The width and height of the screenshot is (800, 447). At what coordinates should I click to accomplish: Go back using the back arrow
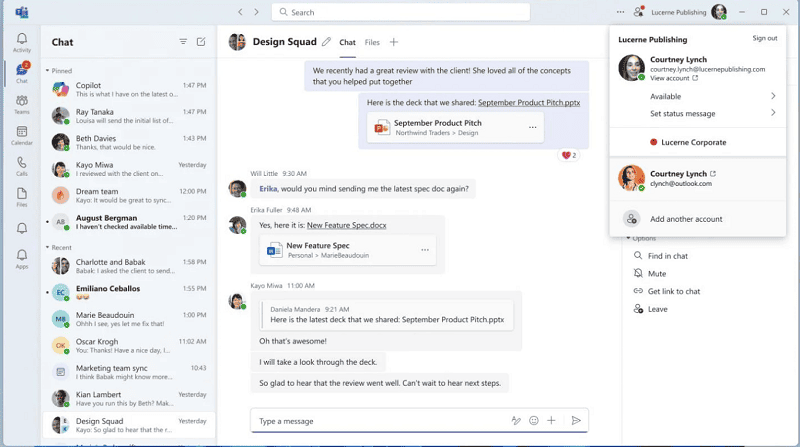240,12
